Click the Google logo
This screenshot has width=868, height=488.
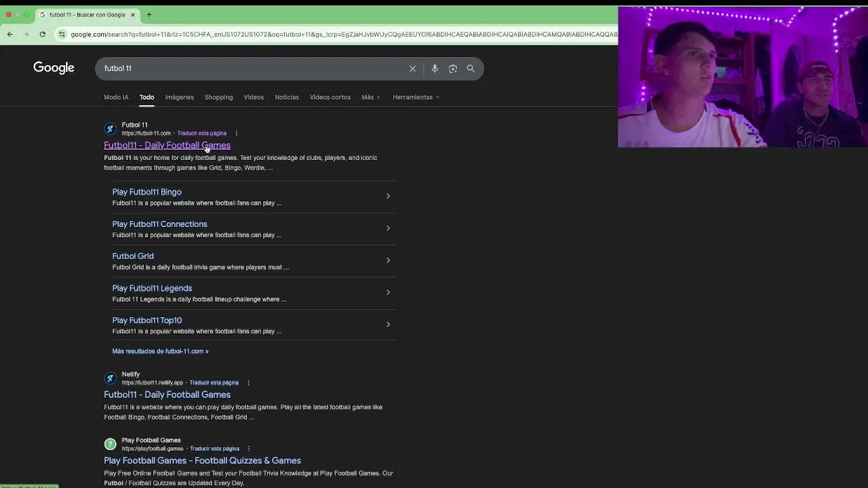click(x=54, y=68)
